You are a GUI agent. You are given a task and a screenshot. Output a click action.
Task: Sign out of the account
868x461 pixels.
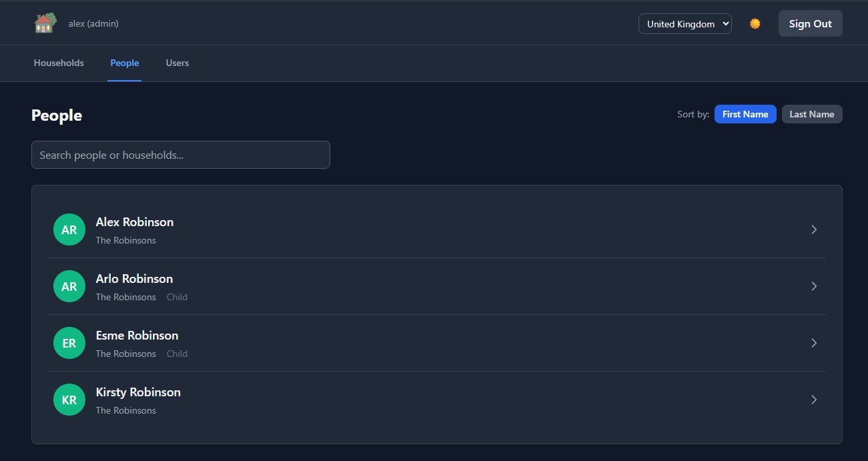pyautogui.click(x=810, y=23)
